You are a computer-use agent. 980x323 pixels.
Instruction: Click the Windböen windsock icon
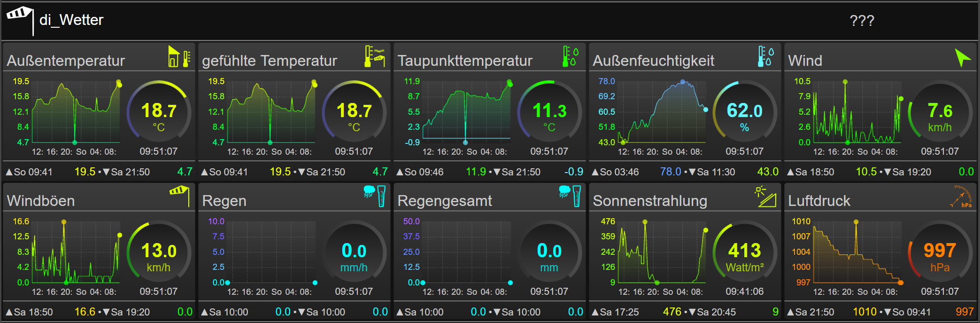(180, 196)
